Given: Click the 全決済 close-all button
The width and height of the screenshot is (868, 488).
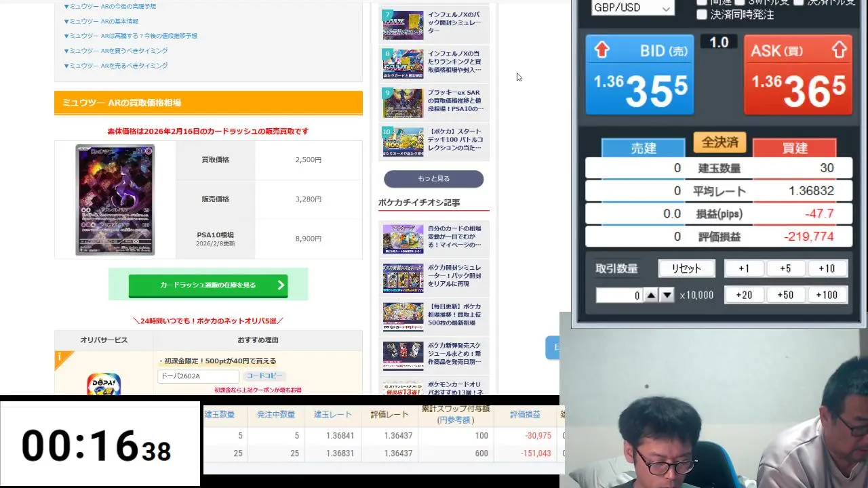Looking at the screenshot, I should 719,142.
